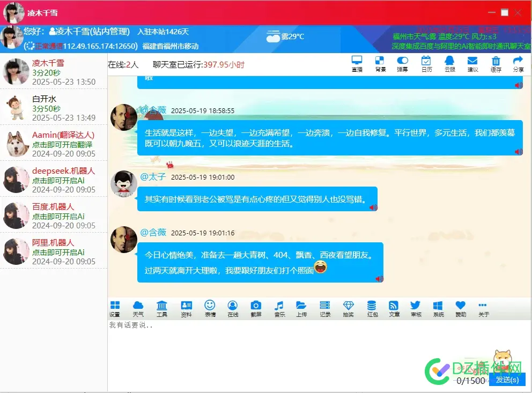Click header avatar beside 您好 greeting
Image resolution: width=532 pixels, height=393 pixels.
click(11, 38)
